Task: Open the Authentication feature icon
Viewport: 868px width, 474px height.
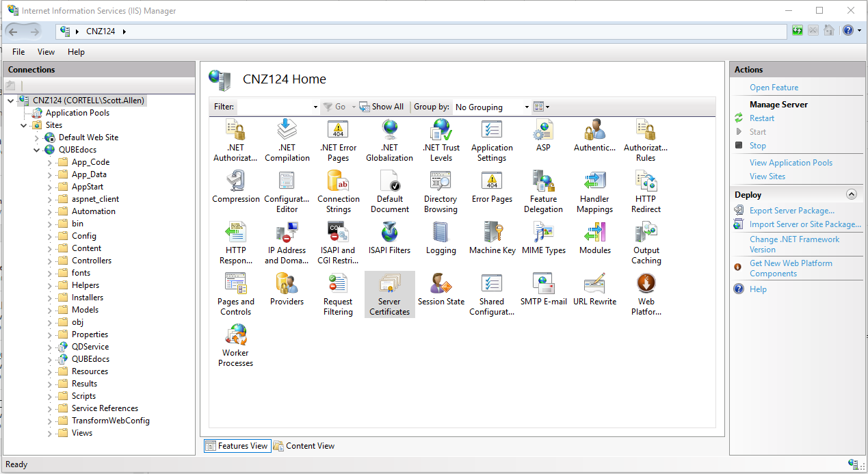Action: (x=594, y=135)
